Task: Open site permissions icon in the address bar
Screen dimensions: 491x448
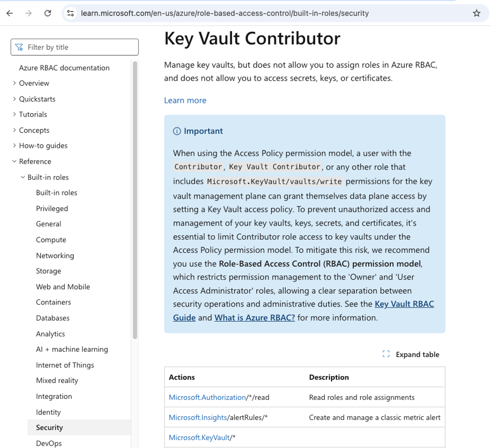Action: [70, 13]
